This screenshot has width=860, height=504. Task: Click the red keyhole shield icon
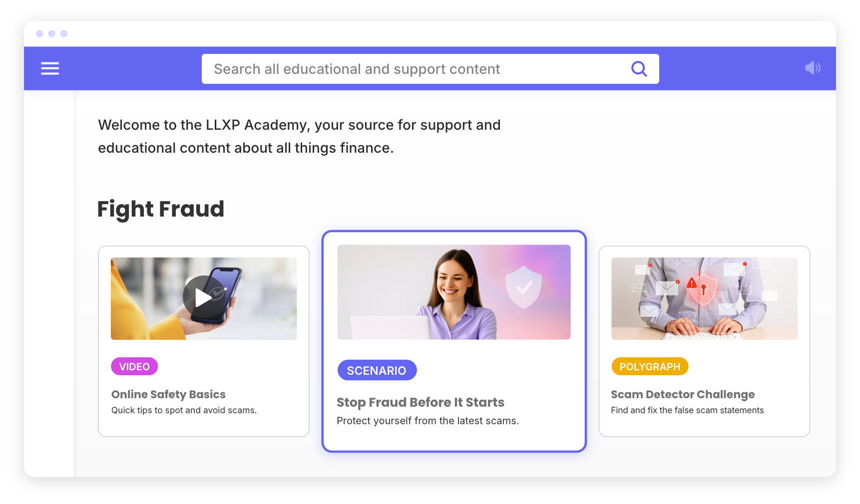[x=703, y=288]
